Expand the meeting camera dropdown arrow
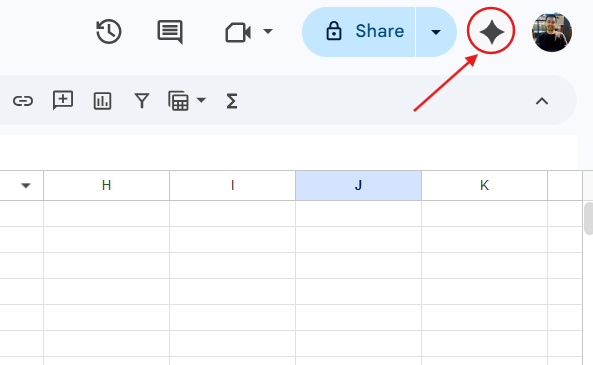 268,31
